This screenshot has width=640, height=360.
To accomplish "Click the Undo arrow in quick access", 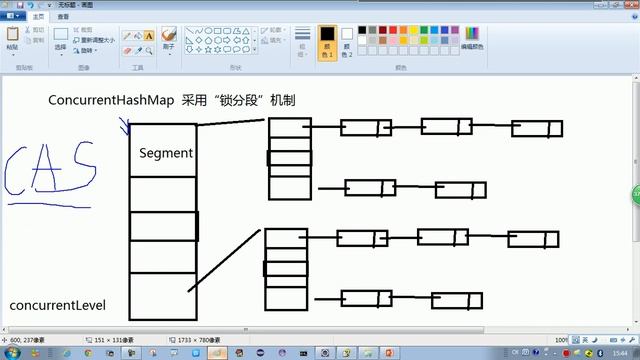I will click(x=30, y=5).
